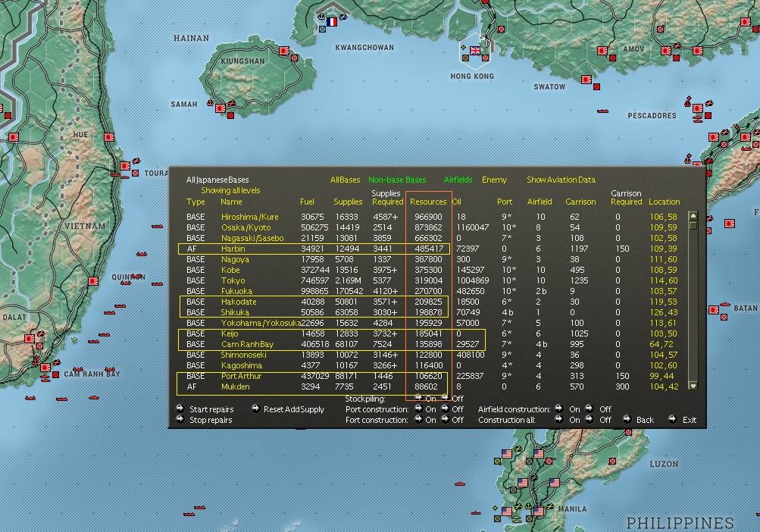Select the Japanese base icon at Swatow

coord(586,78)
